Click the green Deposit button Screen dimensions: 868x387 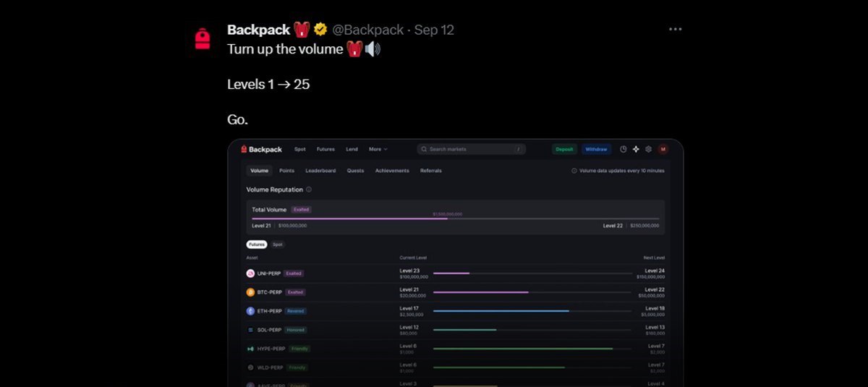click(x=564, y=149)
